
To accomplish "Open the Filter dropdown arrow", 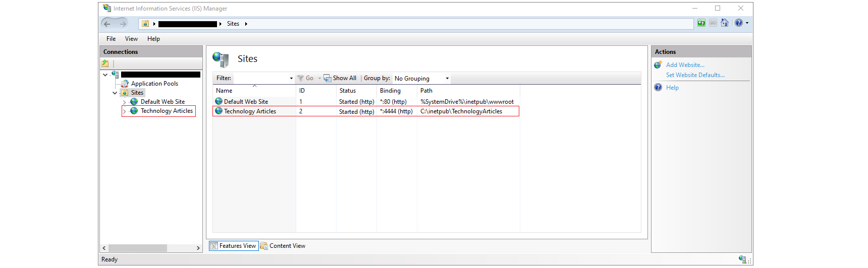I will pyautogui.click(x=291, y=78).
